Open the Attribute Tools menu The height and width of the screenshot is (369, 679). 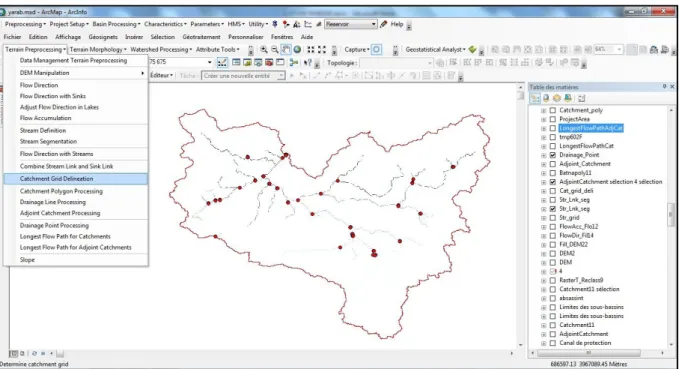coord(217,49)
